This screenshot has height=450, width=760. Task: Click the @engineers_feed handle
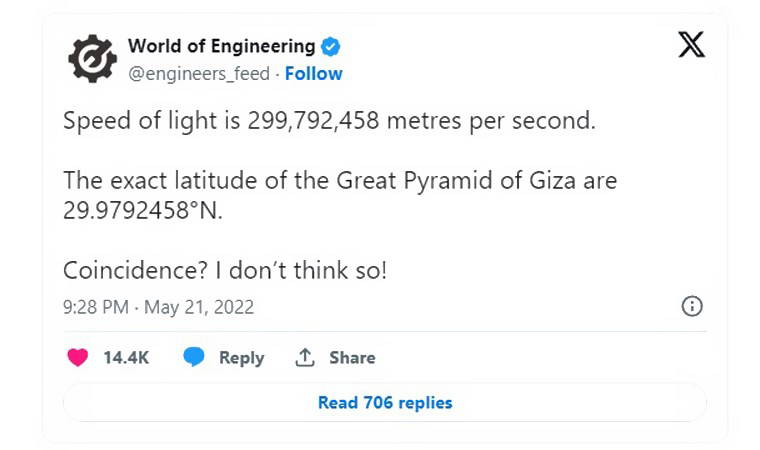point(198,73)
